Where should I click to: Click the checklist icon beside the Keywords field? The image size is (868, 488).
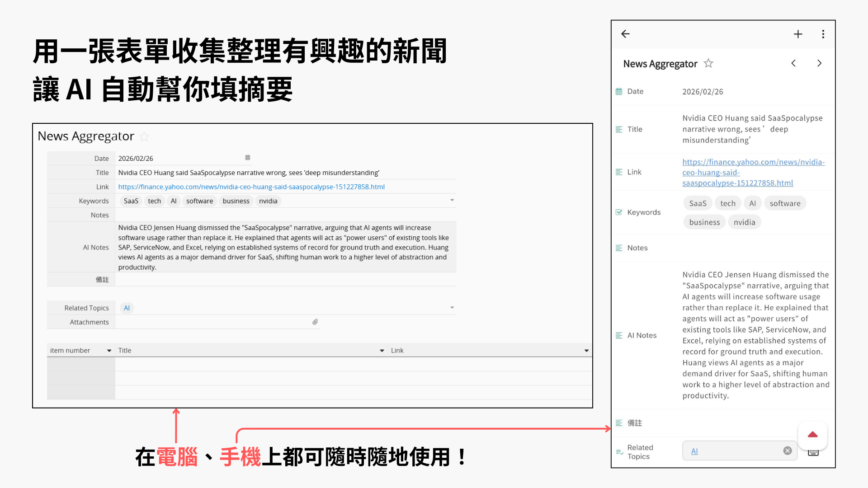[619, 212]
